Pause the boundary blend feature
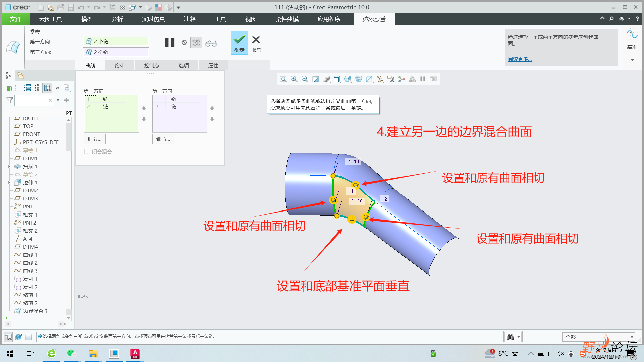 tap(170, 43)
